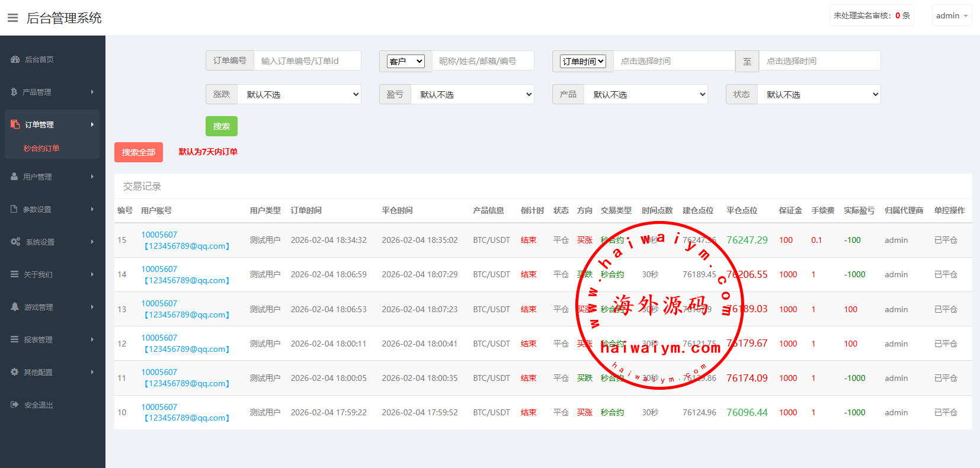Click the bell icon beside 游戏管理
Viewport: 980px width, 468px height.
[x=15, y=307]
